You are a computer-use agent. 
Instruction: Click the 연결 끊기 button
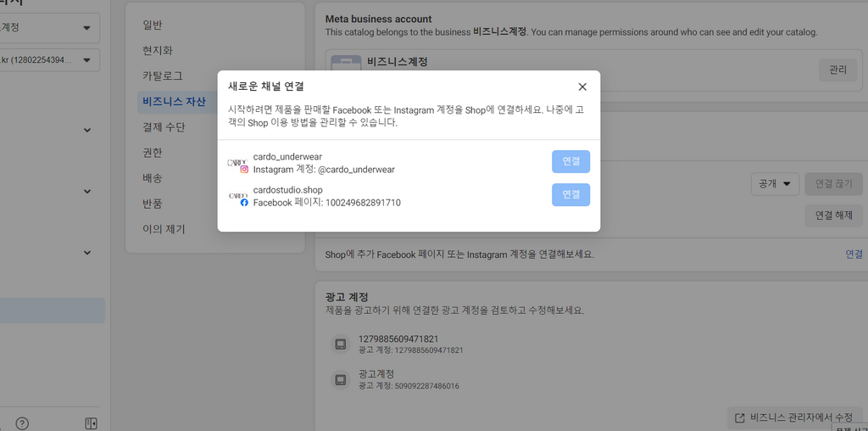(x=833, y=184)
